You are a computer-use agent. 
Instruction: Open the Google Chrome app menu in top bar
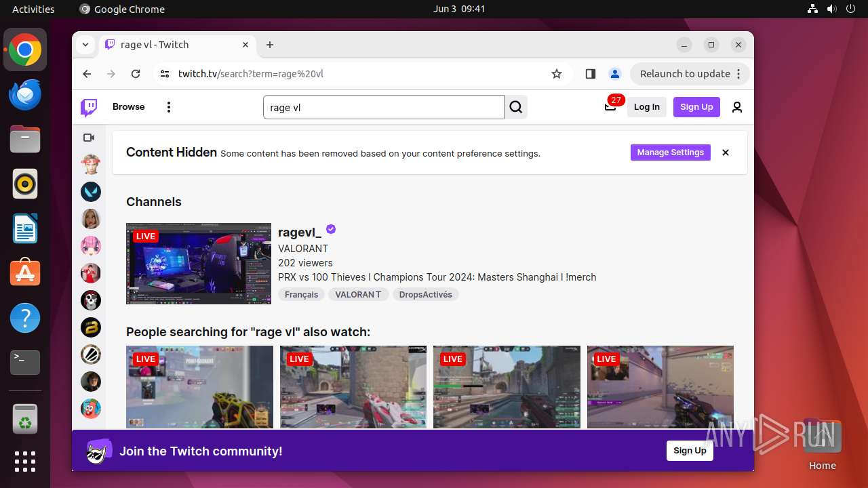pyautogui.click(x=122, y=9)
